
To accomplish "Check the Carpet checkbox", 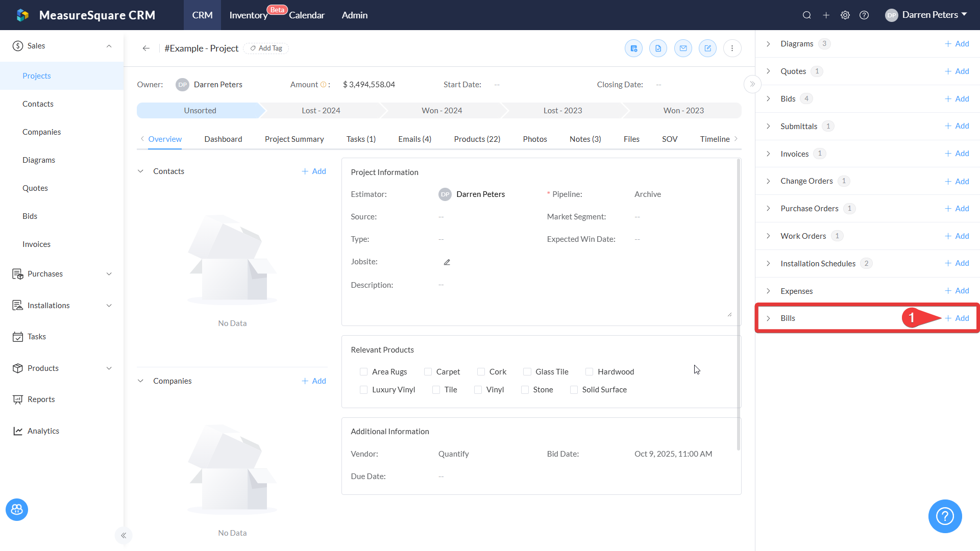I will tap(428, 372).
